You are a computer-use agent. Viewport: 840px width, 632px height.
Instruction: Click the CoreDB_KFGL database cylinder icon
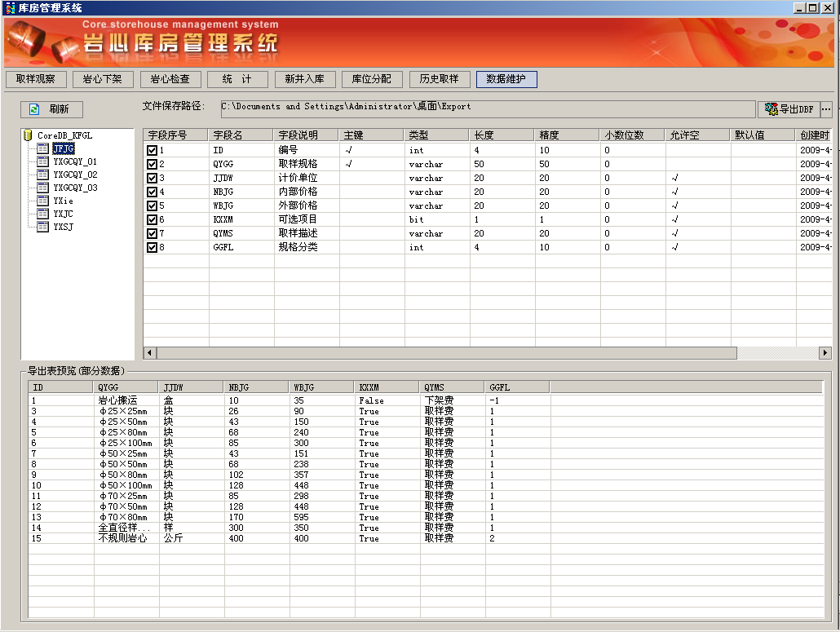[28, 135]
